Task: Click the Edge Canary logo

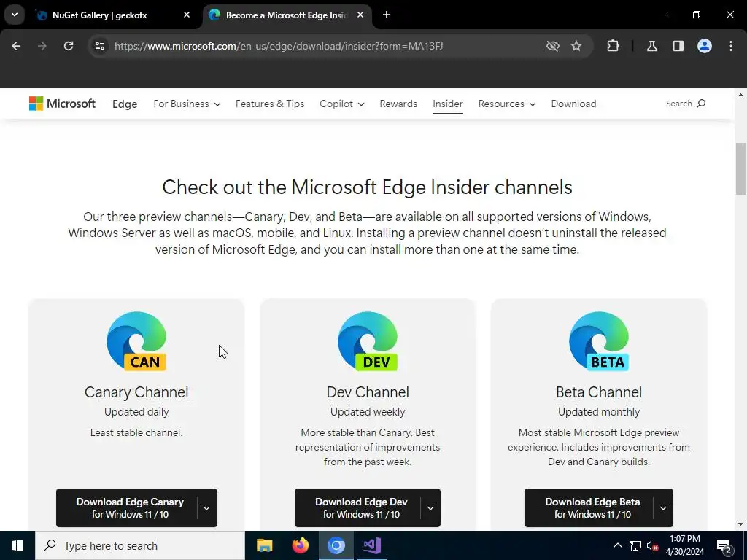Action: click(x=136, y=341)
